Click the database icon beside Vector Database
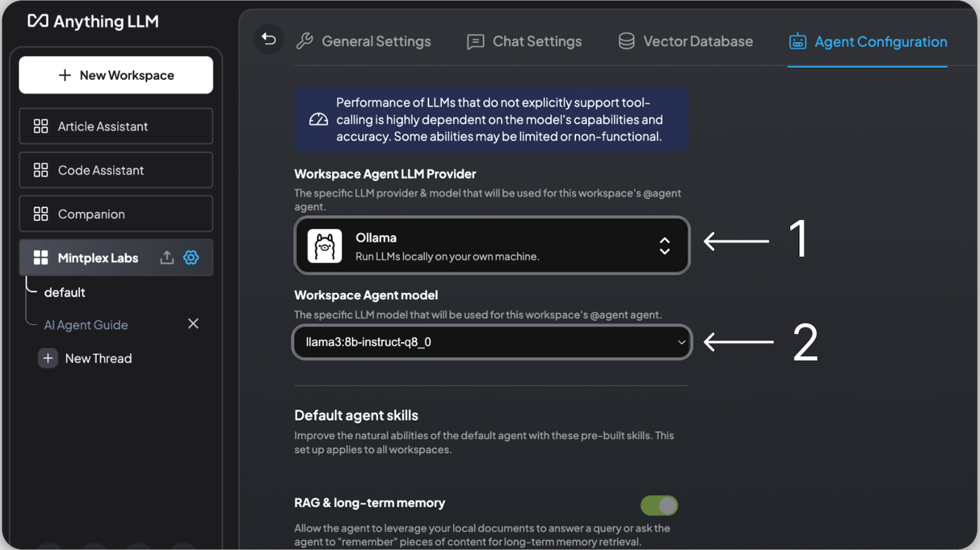Screen dimensions: 980x550 point(626,41)
